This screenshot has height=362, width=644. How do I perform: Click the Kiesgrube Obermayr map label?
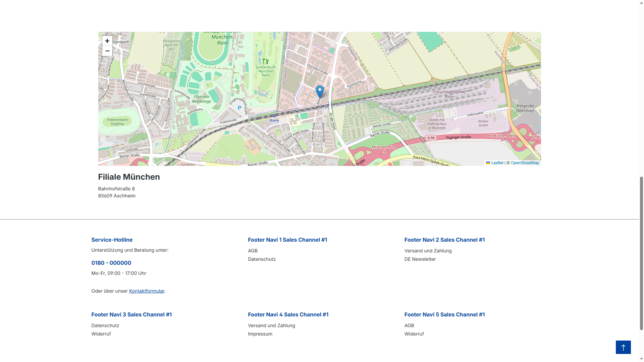click(525, 108)
